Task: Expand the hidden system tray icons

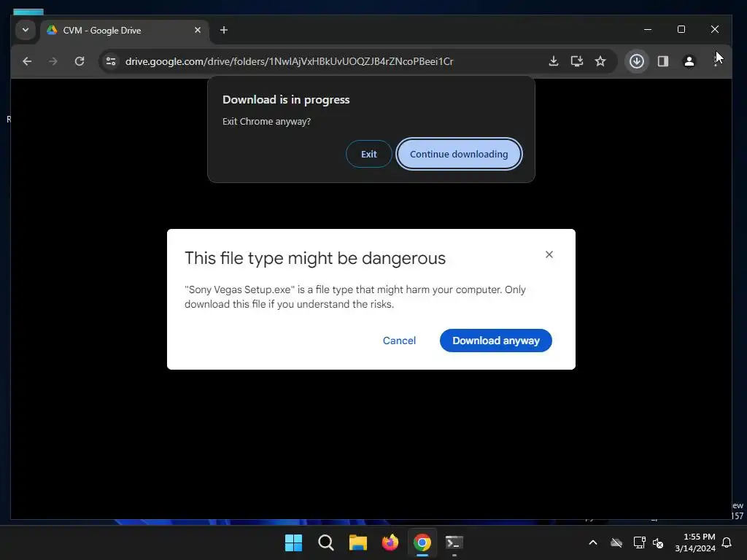Action: (593, 542)
